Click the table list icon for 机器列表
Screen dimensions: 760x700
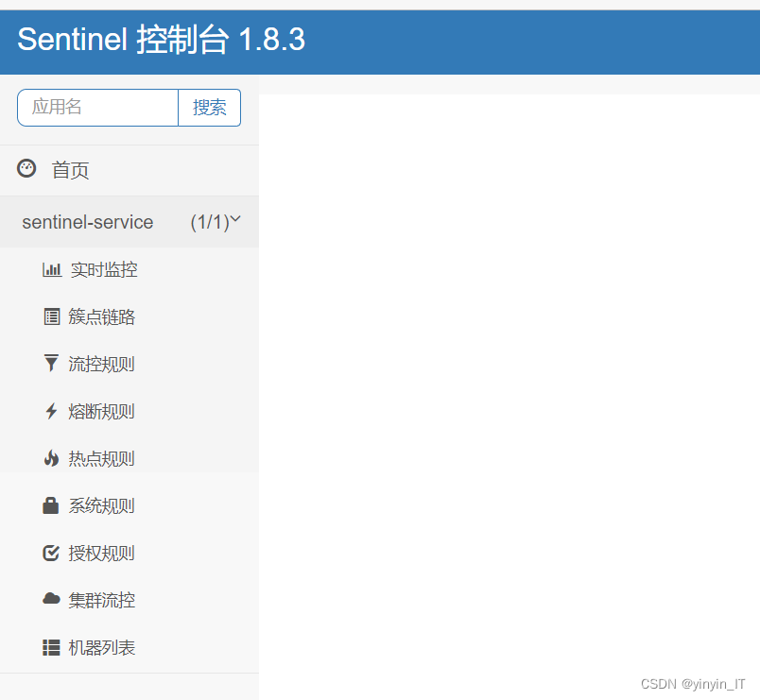pyautogui.click(x=51, y=648)
